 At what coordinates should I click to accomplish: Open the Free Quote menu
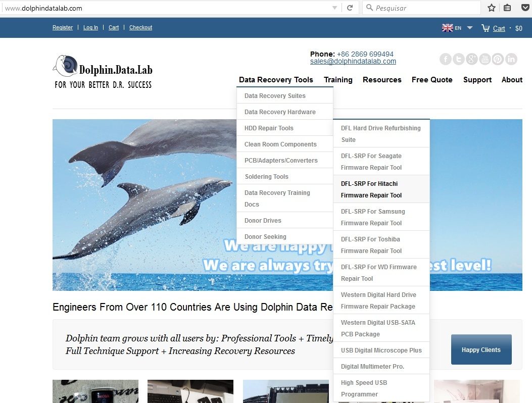(432, 80)
